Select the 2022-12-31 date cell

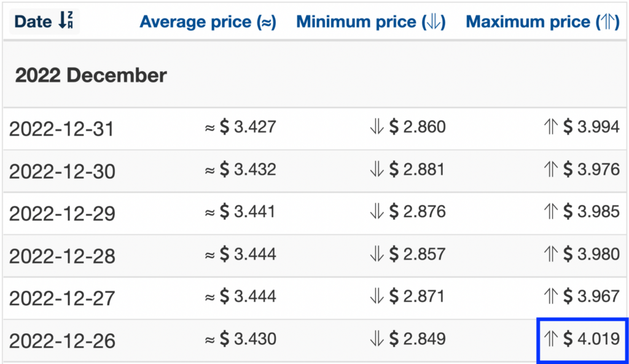(x=61, y=129)
